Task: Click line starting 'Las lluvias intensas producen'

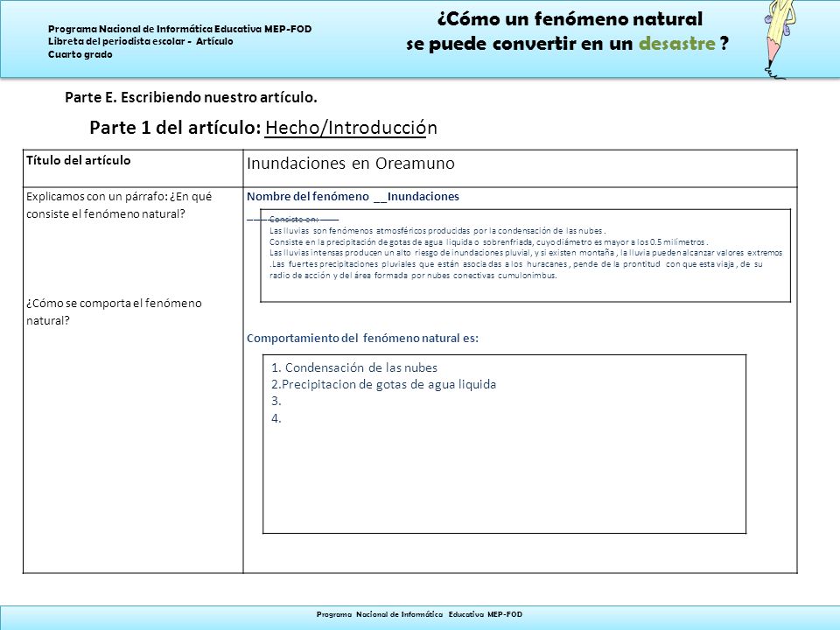Action: coord(526,253)
